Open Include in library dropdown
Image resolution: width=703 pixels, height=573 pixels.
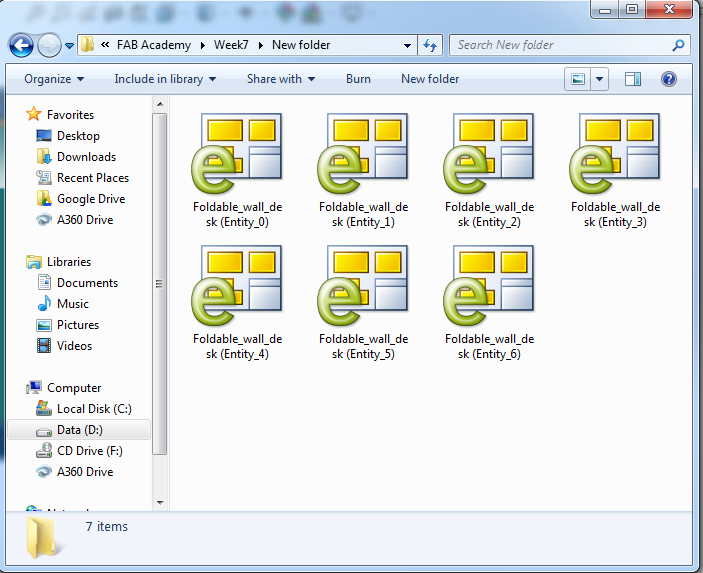pyautogui.click(x=165, y=79)
